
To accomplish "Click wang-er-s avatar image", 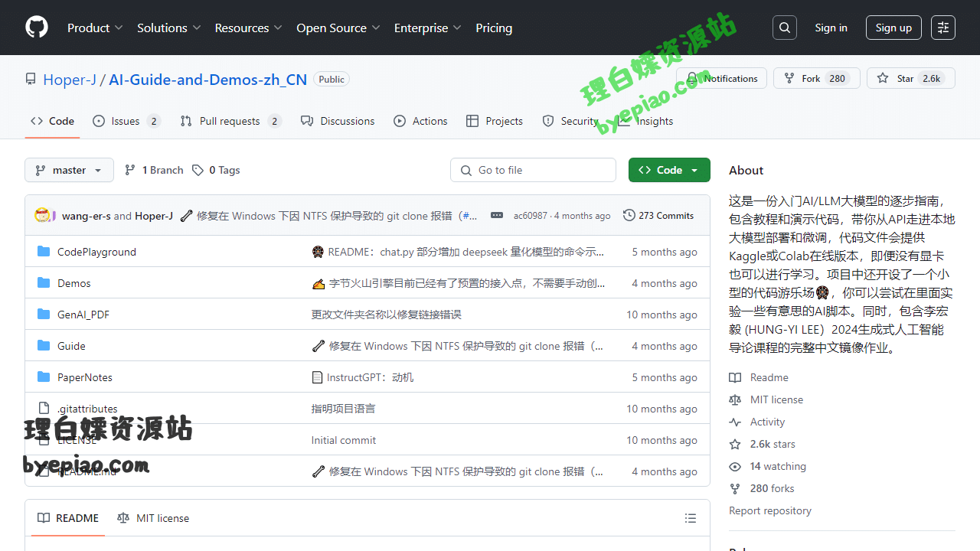I will point(42,216).
